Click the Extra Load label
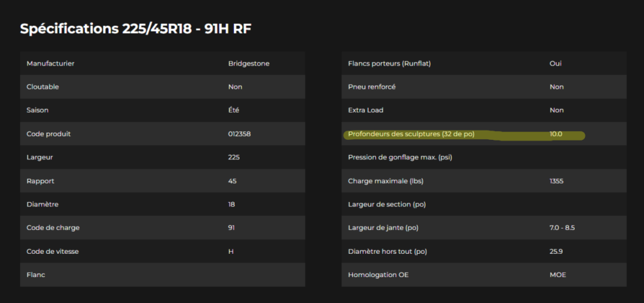Screen dimensions: 644x303 (x=365, y=110)
